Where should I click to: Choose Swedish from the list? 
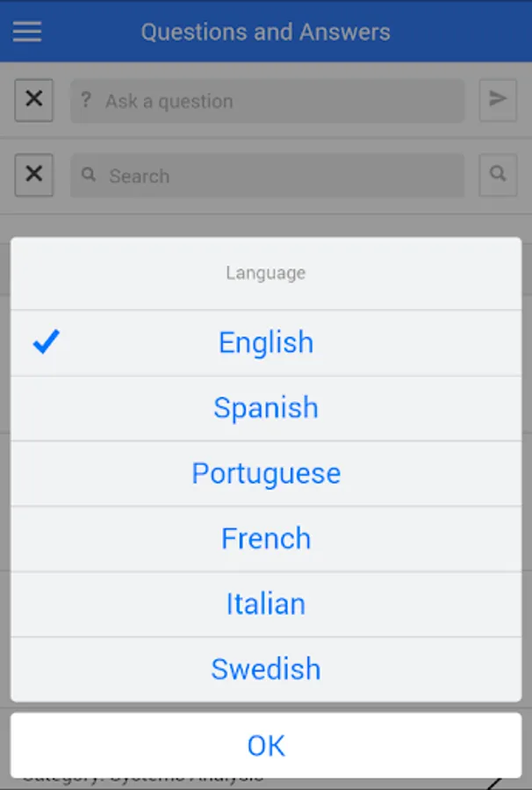[265, 669]
